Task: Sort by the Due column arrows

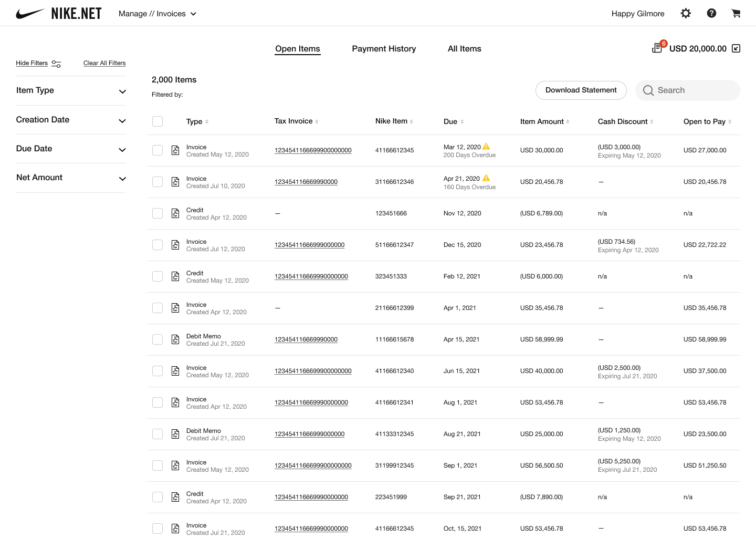Action: coord(462,121)
